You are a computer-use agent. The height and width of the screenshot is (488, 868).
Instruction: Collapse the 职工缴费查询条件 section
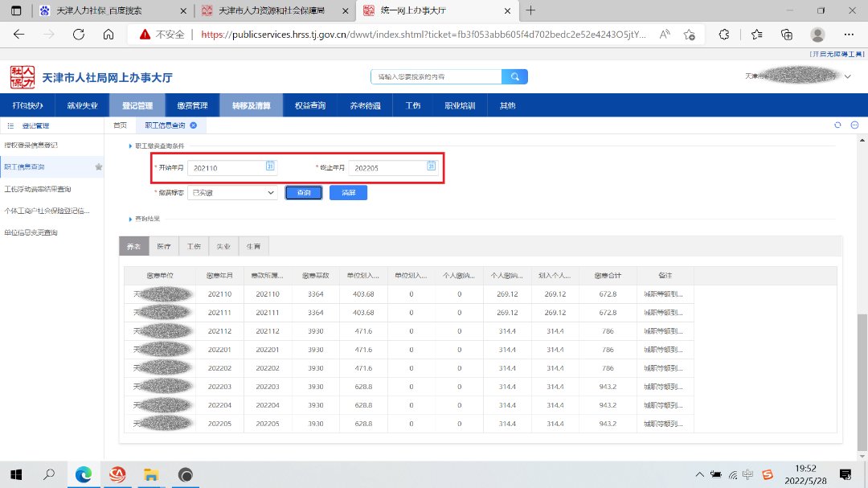pos(131,146)
